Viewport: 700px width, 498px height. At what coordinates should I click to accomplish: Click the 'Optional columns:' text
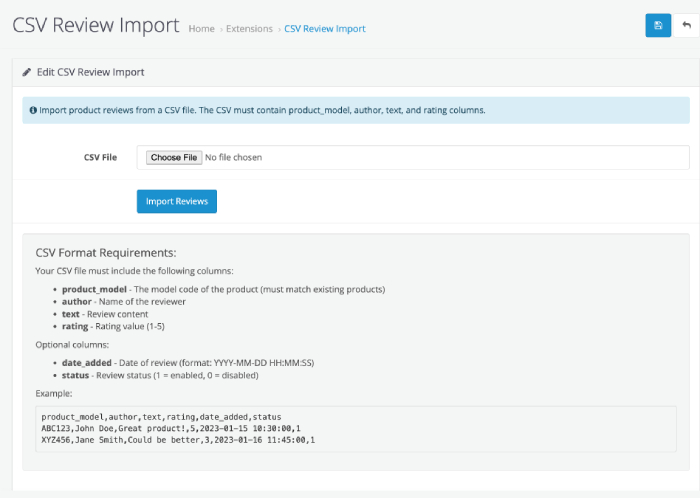72,345
